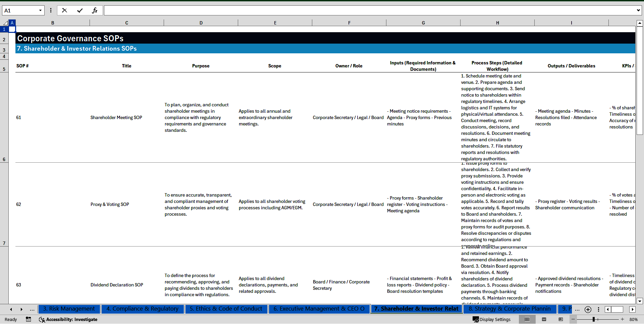Cancel formula entry with the X icon

click(x=64, y=10)
